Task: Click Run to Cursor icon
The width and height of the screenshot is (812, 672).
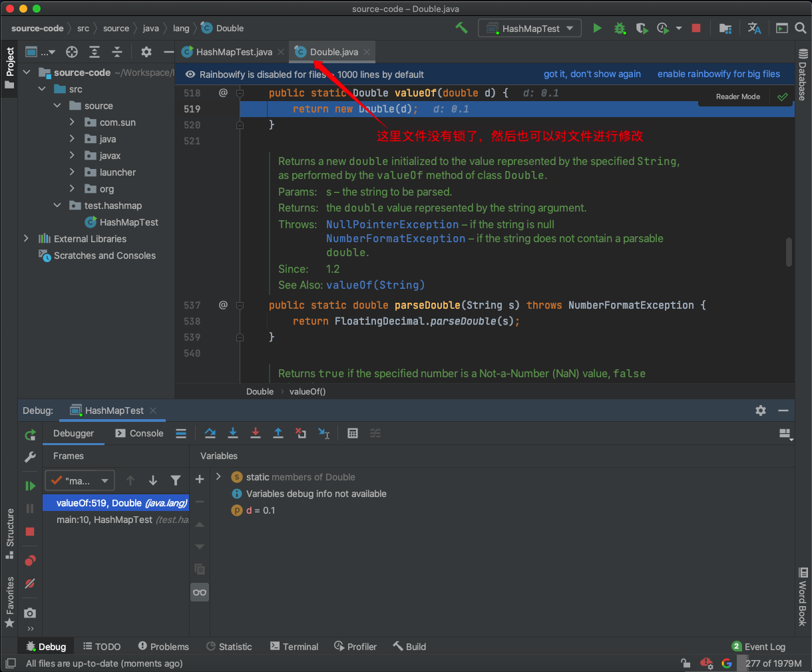Action: [x=324, y=433]
